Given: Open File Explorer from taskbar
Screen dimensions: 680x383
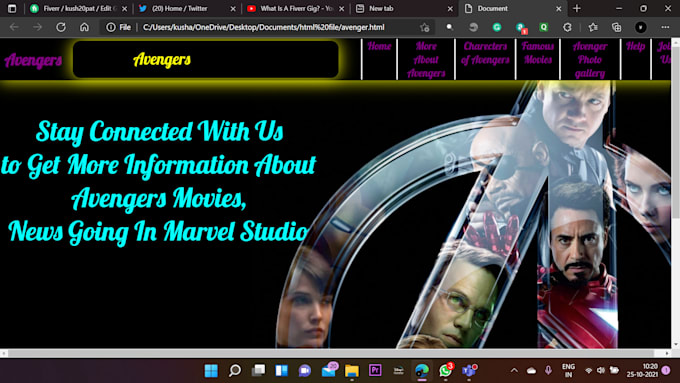Looking at the screenshot, I should (352, 370).
